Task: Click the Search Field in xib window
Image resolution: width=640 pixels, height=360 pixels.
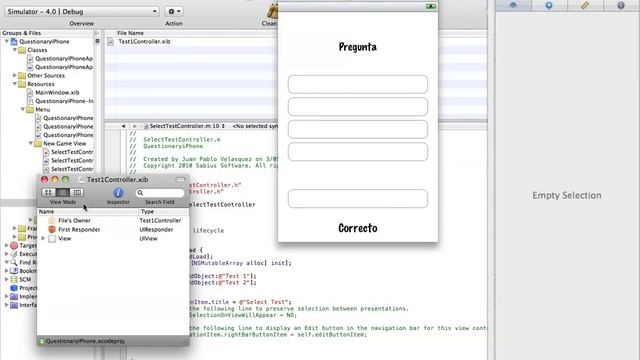Action: pos(160,193)
